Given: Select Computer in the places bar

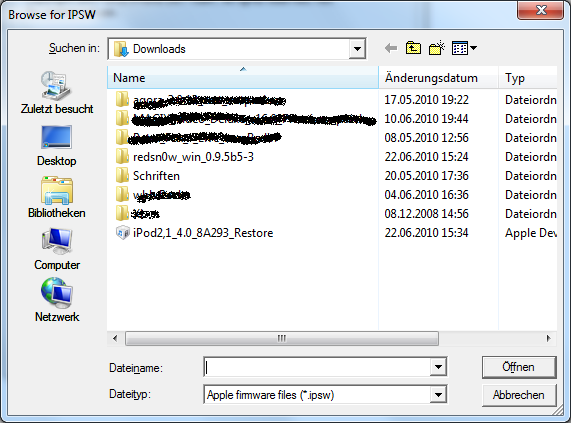Looking at the screenshot, I should pos(57,250).
